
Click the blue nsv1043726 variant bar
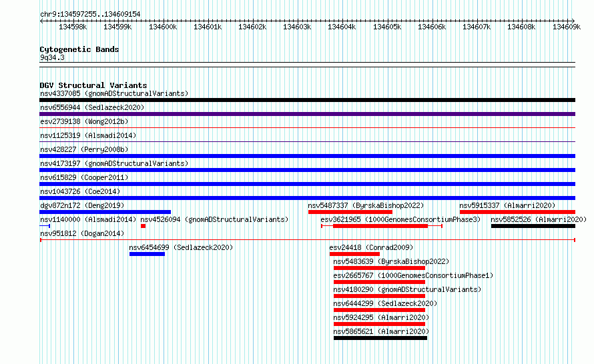click(307, 198)
